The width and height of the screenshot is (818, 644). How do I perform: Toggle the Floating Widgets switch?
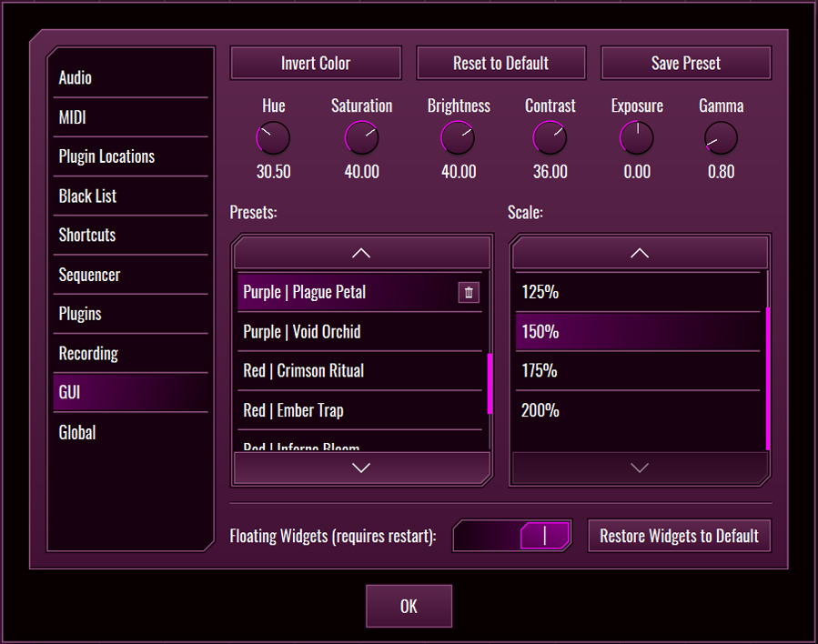tap(512, 536)
